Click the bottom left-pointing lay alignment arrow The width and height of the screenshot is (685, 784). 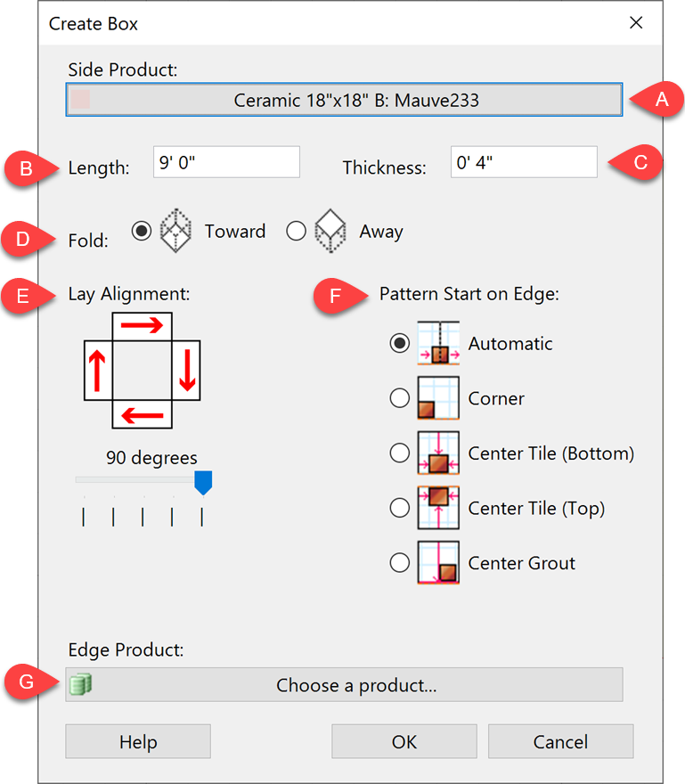142,415
